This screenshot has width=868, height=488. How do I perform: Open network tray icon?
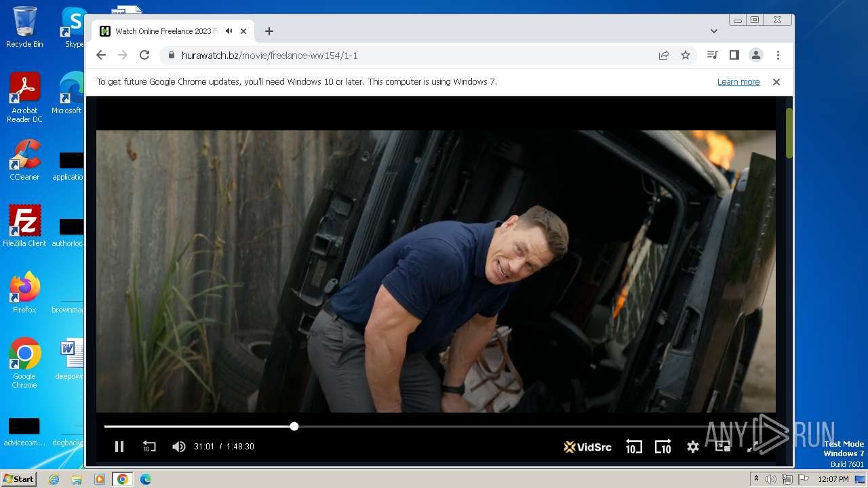point(787,479)
